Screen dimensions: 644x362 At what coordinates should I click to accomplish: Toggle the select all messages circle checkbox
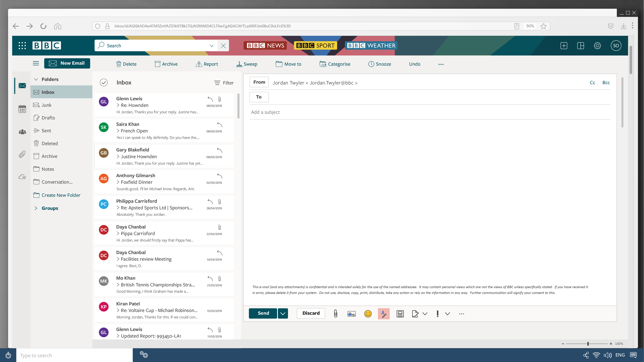[104, 82]
